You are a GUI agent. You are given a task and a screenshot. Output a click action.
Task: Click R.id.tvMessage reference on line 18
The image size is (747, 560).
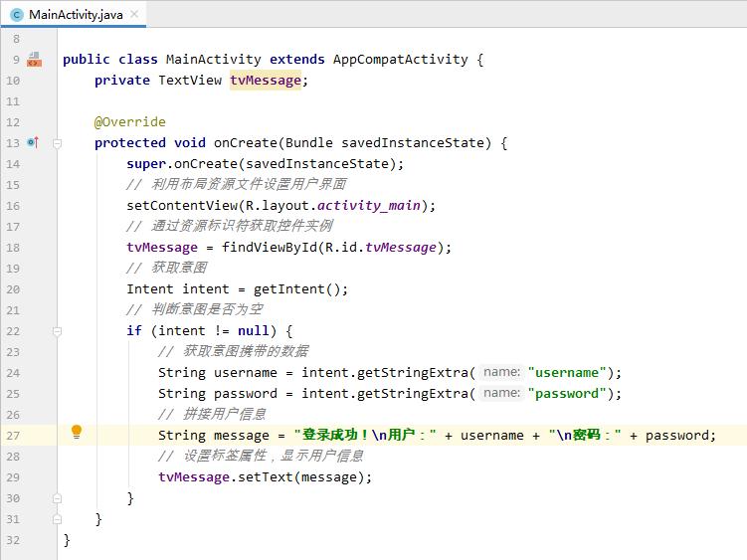coord(381,248)
